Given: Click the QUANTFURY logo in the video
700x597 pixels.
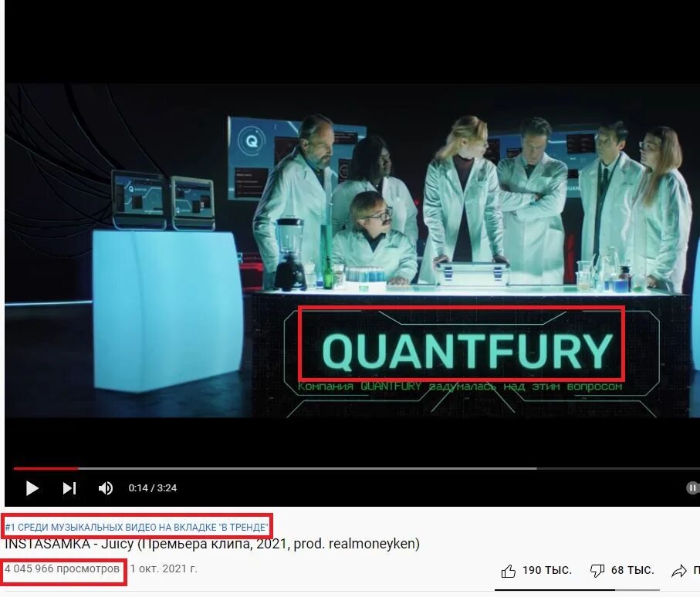Looking at the screenshot, I should pyautogui.click(x=467, y=352).
